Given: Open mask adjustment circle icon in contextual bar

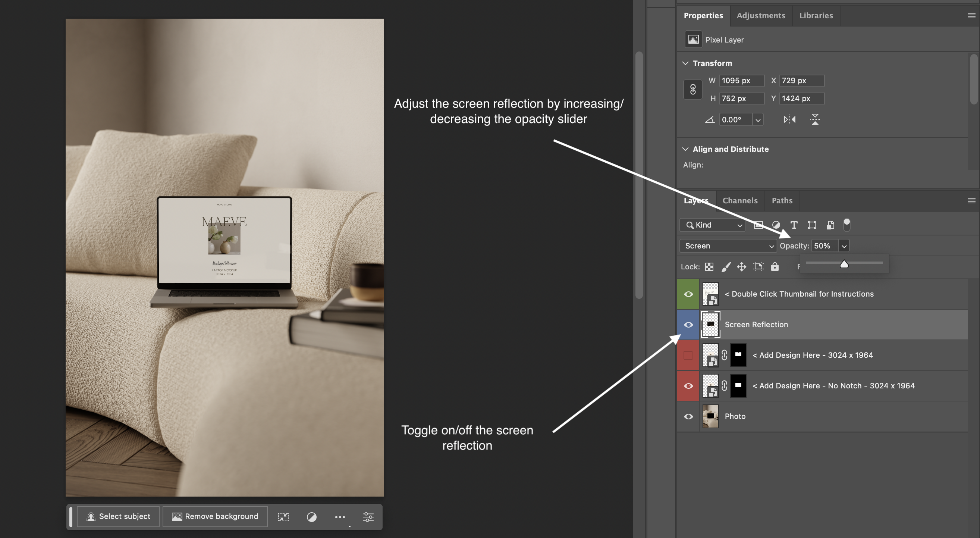Looking at the screenshot, I should click(311, 517).
